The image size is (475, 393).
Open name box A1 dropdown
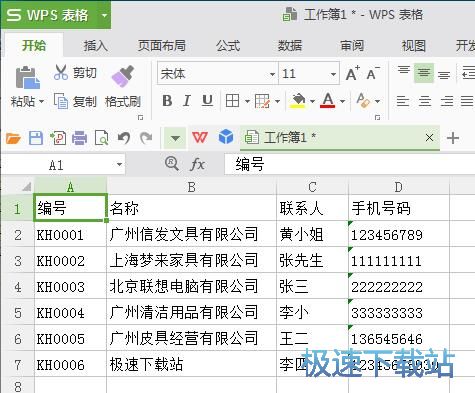click(x=119, y=164)
